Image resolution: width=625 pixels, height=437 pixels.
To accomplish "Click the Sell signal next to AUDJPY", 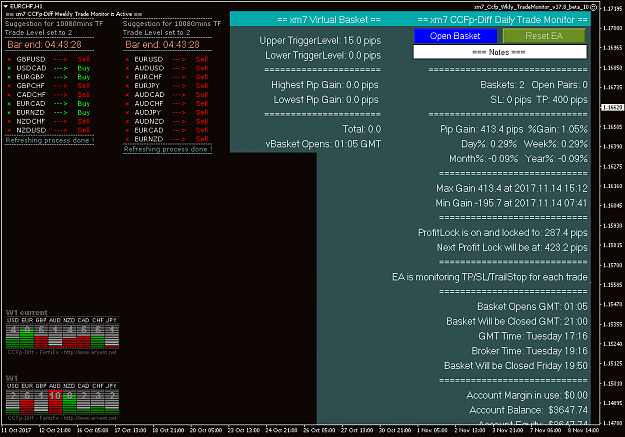I will [x=202, y=112].
